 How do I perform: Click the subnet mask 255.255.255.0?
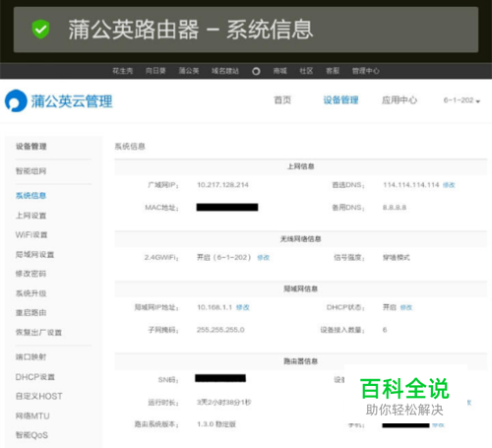tap(220, 330)
